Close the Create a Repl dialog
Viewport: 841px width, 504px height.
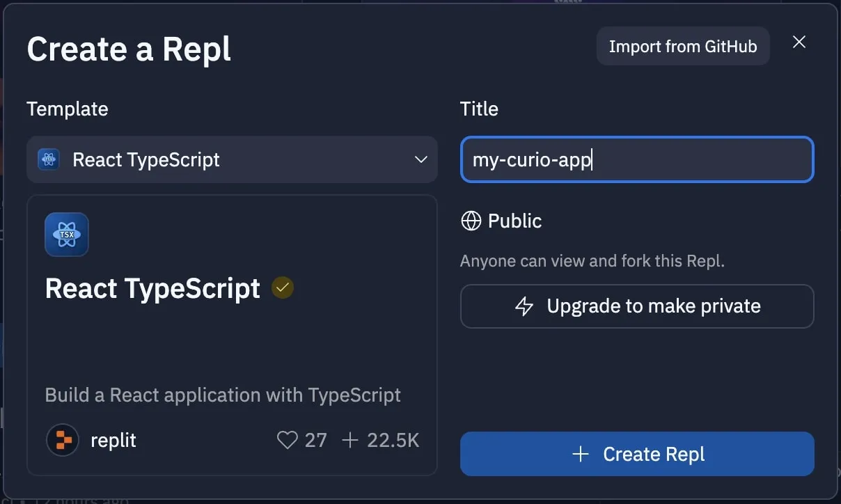coord(799,42)
